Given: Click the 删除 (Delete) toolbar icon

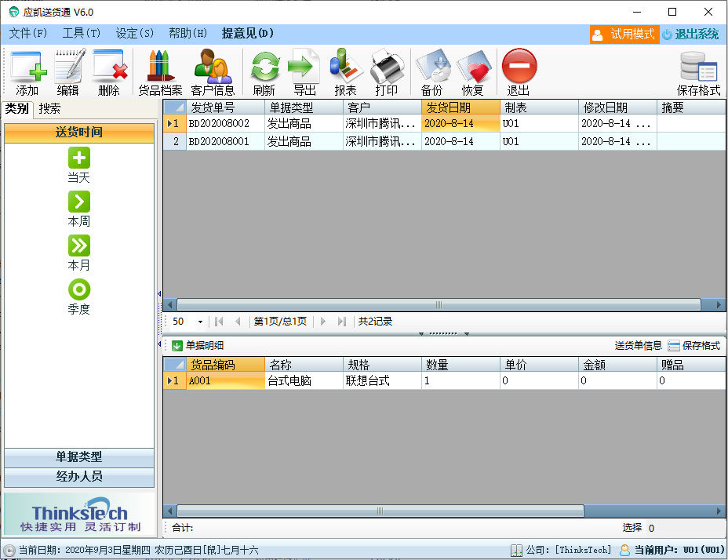Looking at the screenshot, I should pos(109,71).
